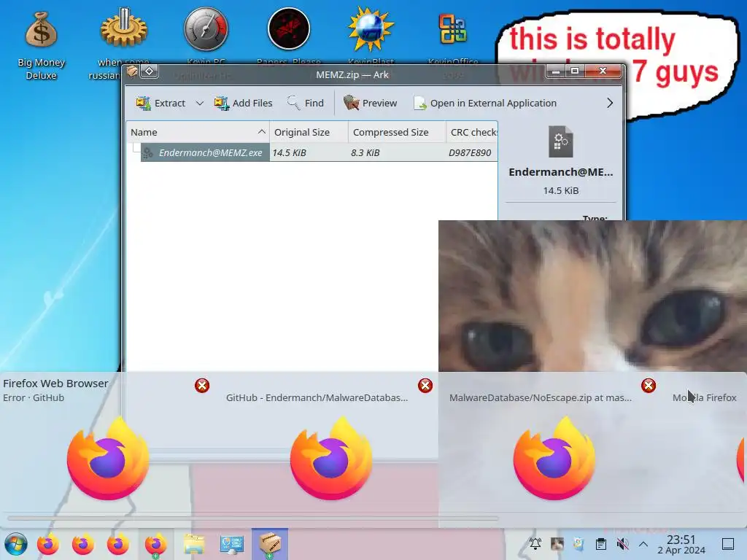Image resolution: width=747 pixels, height=560 pixels.
Task: Click the tray icon left of the clipboard
Action: coord(578,543)
